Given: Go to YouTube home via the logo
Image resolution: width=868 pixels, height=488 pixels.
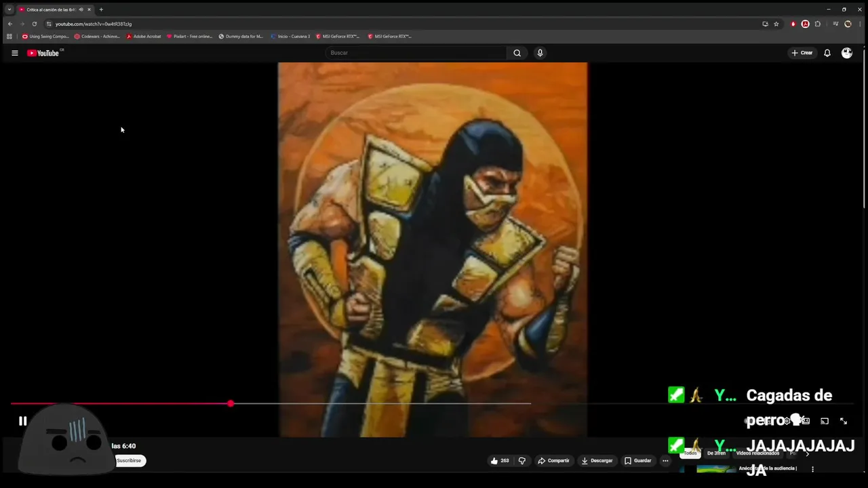Looking at the screenshot, I should click(45, 53).
